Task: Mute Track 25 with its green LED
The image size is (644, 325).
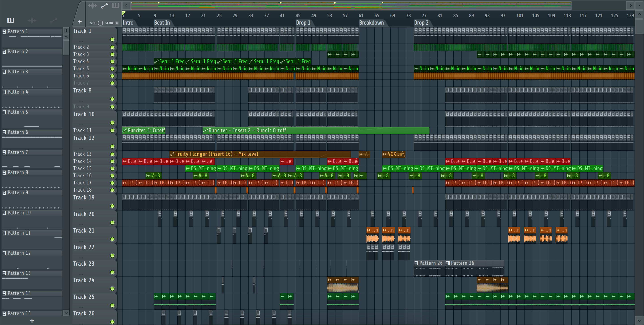Action: 112,306
